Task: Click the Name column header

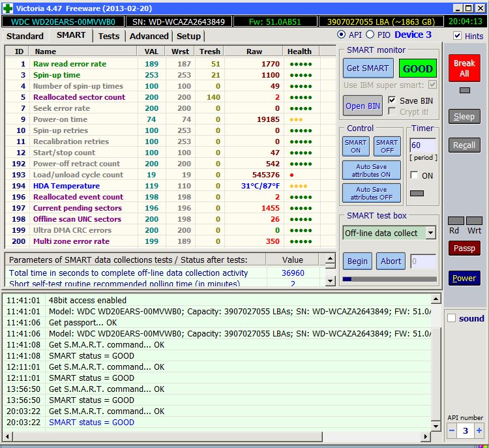Action: point(83,52)
